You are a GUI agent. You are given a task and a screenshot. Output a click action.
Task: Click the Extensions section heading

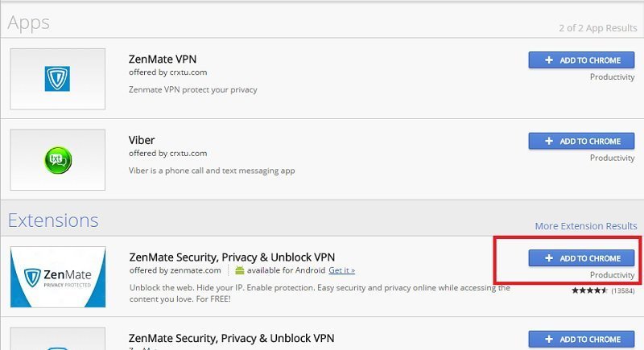click(53, 220)
